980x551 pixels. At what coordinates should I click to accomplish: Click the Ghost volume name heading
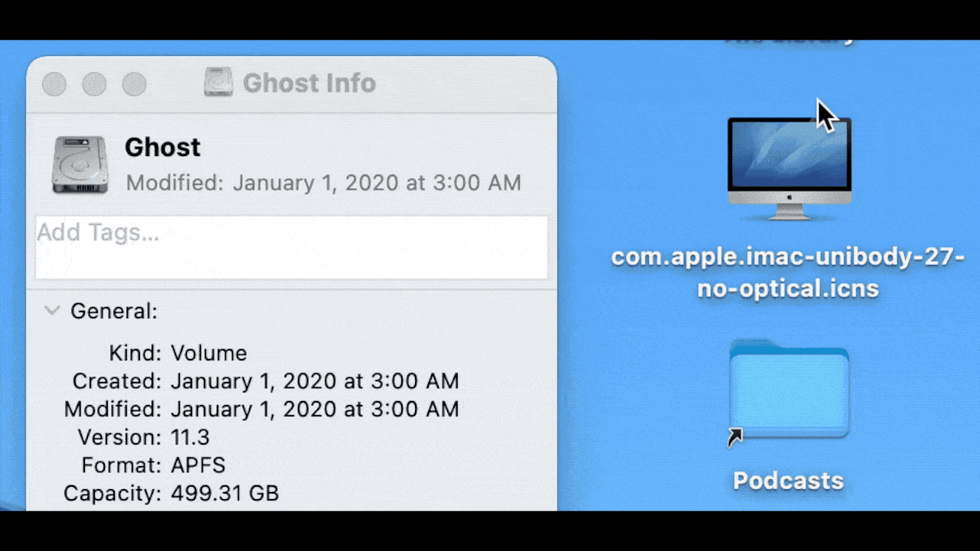(162, 147)
